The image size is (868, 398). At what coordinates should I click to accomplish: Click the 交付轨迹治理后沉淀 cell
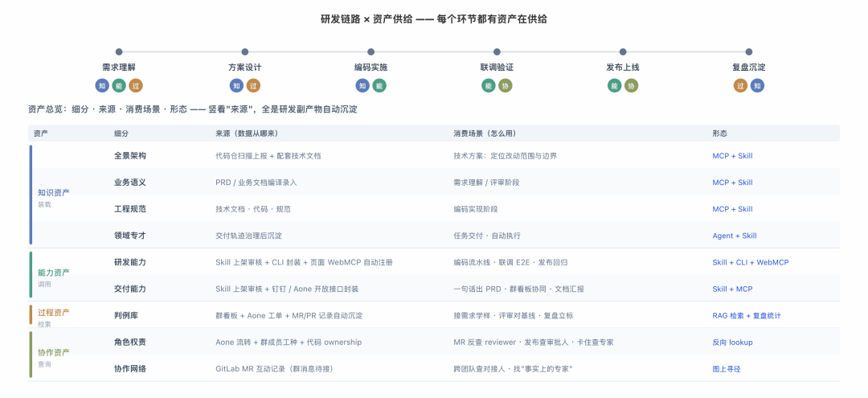248,236
